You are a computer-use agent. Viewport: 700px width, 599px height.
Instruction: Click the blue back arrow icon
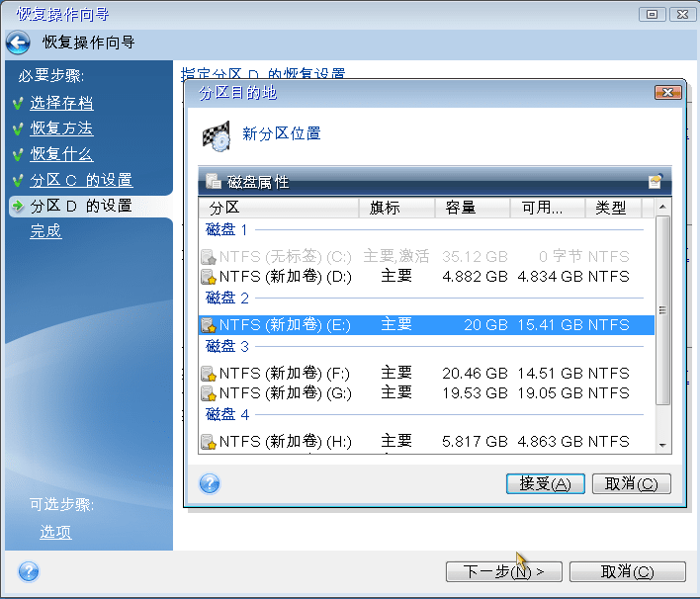click(x=18, y=43)
